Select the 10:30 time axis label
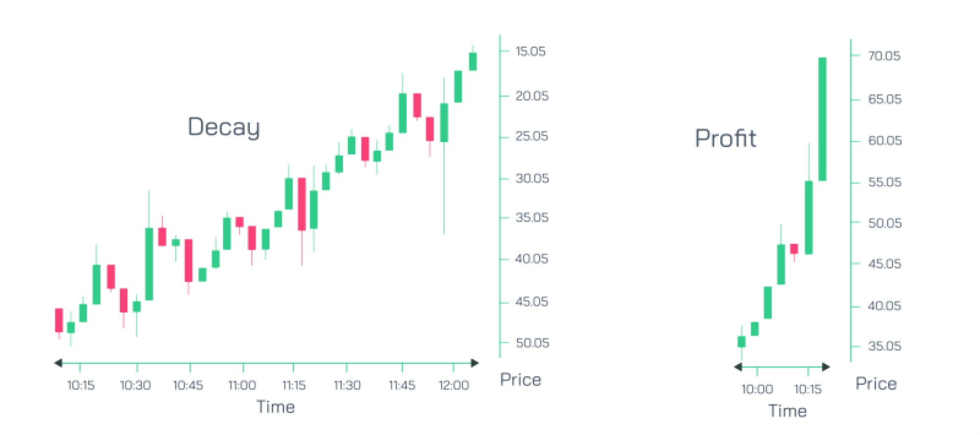The height and width of the screenshot is (435, 980). [135, 386]
